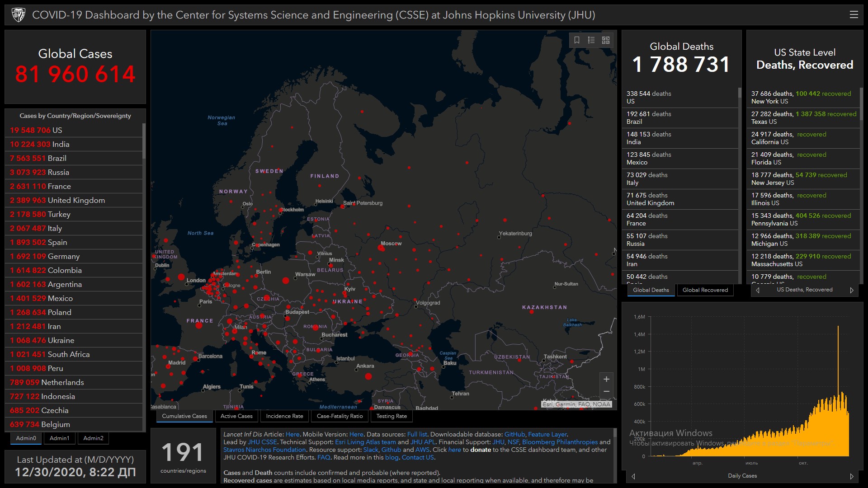Zoom out on the map
Viewport: 868px width, 488px height.
click(606, 391)
